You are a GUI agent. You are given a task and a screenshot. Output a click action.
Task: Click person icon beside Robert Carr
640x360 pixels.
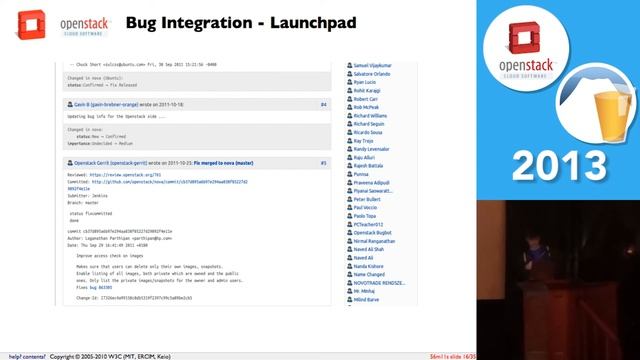[350, 99]
